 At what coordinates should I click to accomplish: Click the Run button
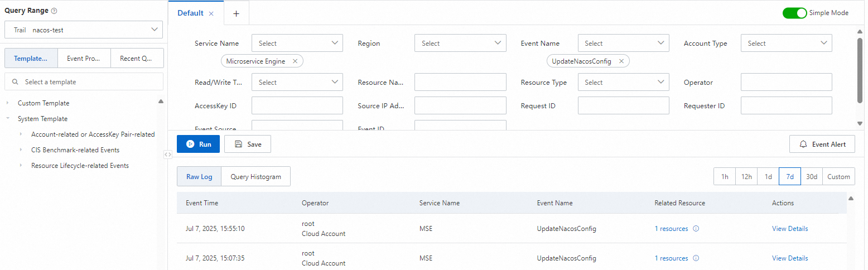click(198, 144)
